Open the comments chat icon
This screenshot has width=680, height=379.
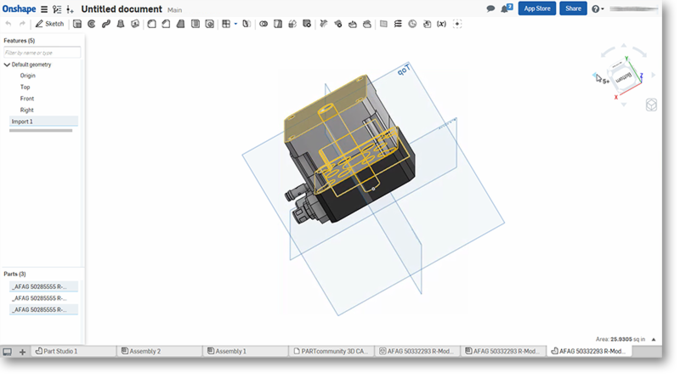click(490, 9)
